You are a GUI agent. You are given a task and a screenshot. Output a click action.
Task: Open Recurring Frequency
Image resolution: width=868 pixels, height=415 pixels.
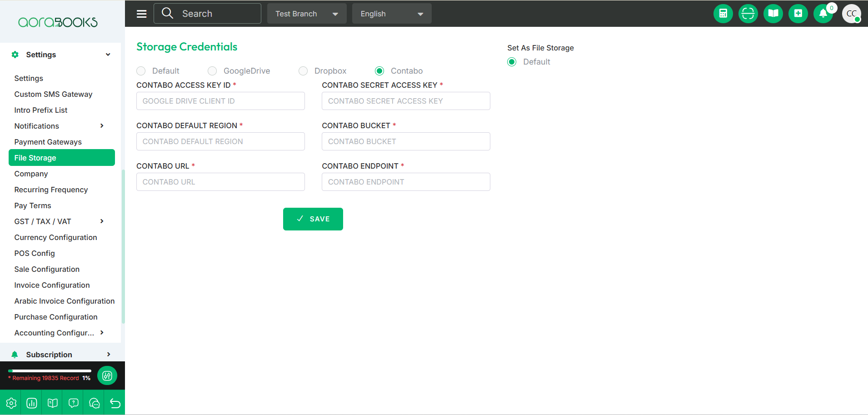(x=51, y=190)
